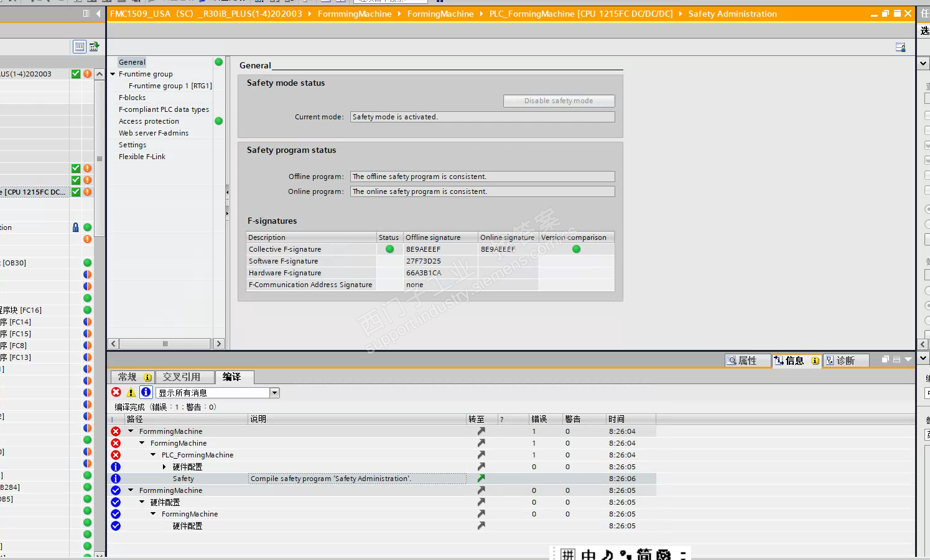Click Go to arrow for Safety row
The image size is (930, 560).
pyautogui.click(x=481, y=479)
